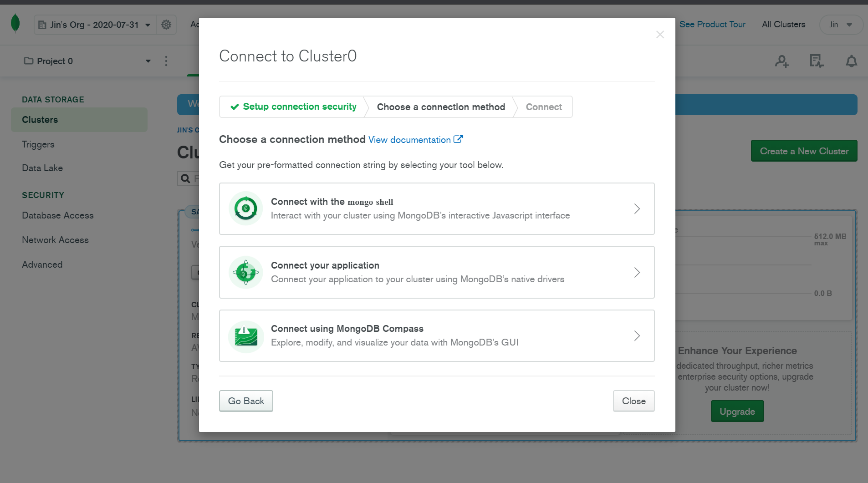Screen dimensions: 868x483
Task: Select Network Access in the Security sidebar
Action: pyautogui.click(x=55, y=239)
